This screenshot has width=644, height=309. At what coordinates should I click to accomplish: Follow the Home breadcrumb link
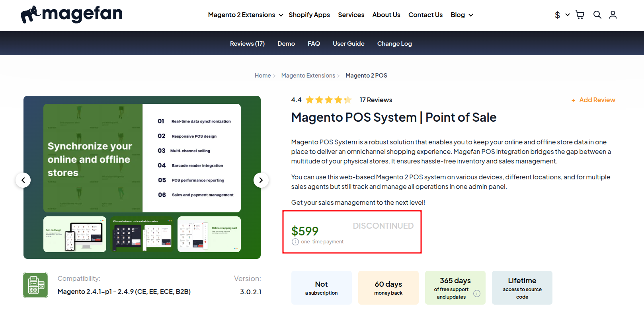pyautogui.click(x=263, y=76)
